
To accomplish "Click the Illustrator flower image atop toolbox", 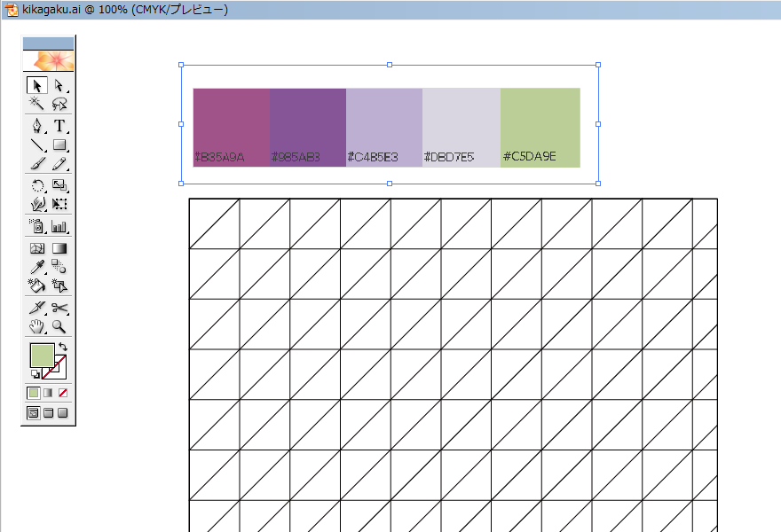I will coord(48,60).
